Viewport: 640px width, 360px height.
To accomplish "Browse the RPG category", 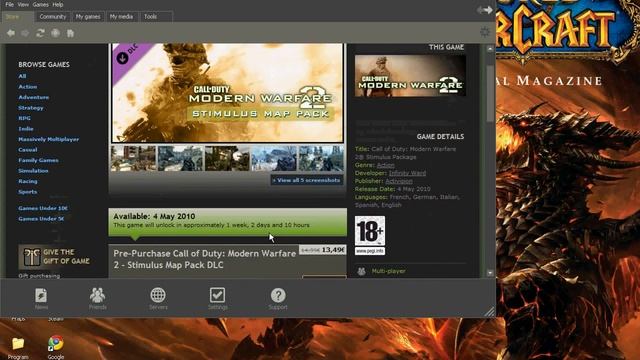I will [x=24, y=118].
